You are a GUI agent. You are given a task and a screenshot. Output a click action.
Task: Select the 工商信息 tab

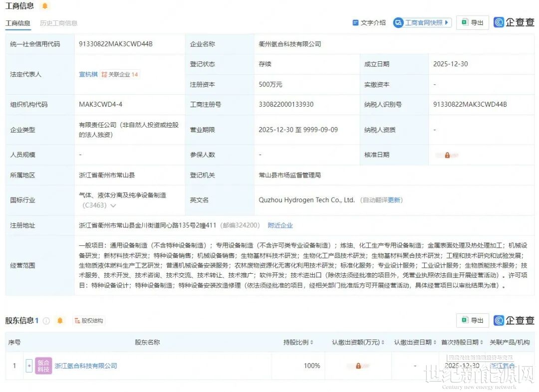pos(17,23)
